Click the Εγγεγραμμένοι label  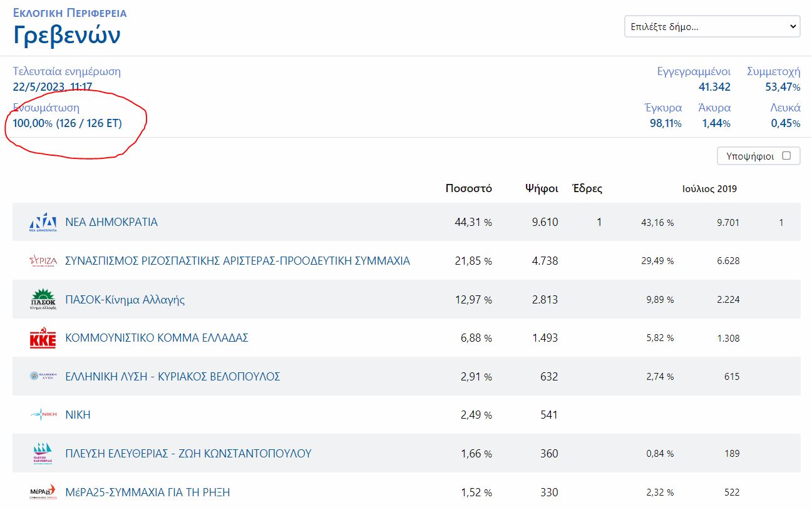pyautogui.click(x=694, y=71)
